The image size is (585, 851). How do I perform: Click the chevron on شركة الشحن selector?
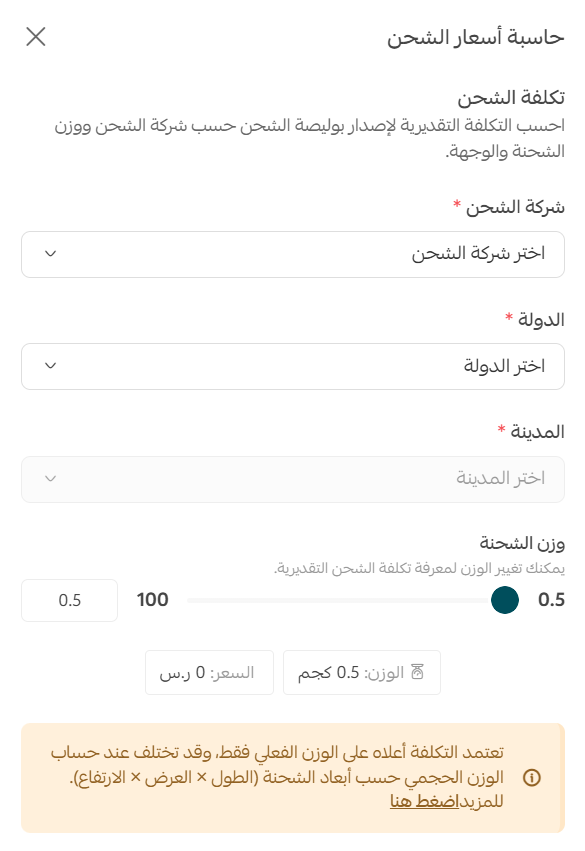click(x=50, y=254)
